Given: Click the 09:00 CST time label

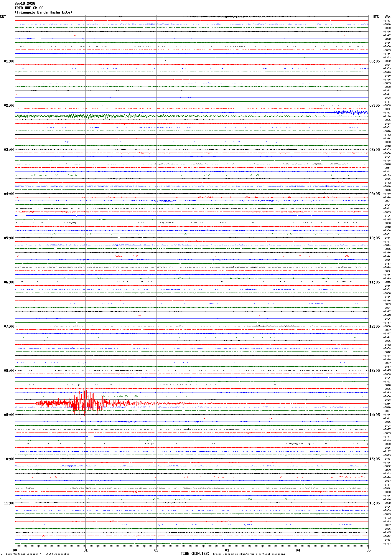Looking at the screenshot, I should tap(9, 415).
